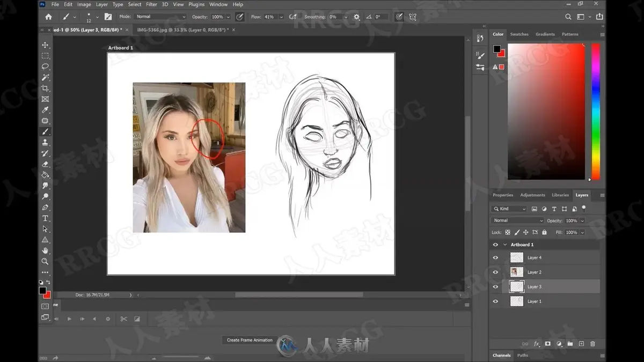Hide Layer 2 visibility eye
This screenshot has width=644, height=362.
point(495,272)
